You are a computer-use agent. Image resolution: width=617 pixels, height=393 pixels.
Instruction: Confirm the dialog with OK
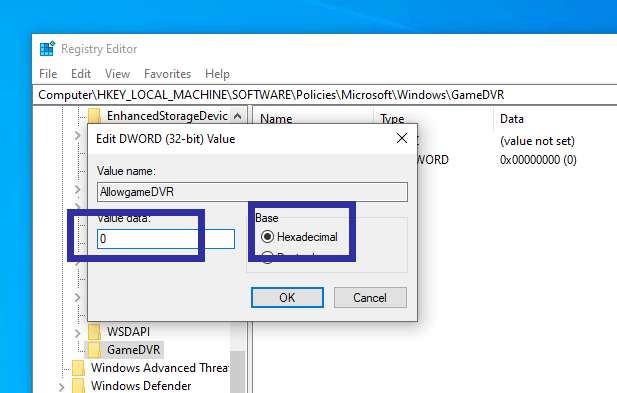[x=287, y=297]
